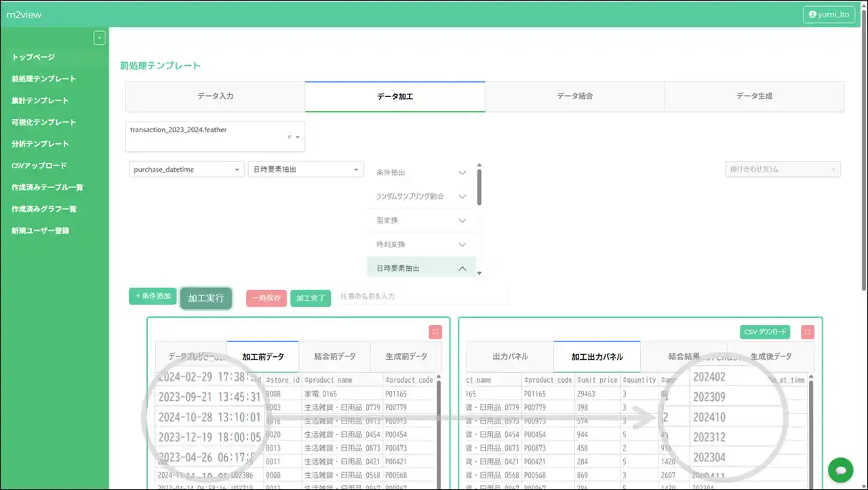Open the 日時要素抽出 processing type dropdown

point(305,170)
